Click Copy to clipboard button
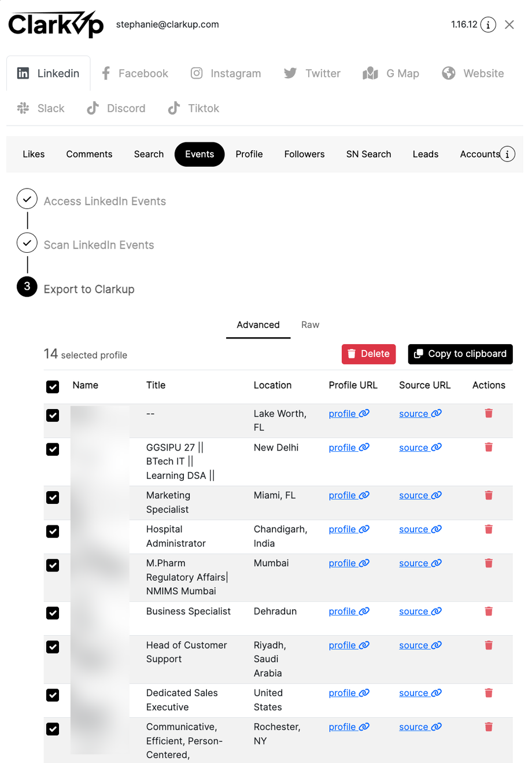Screen dimensions: 532x763 click(460, 354)
